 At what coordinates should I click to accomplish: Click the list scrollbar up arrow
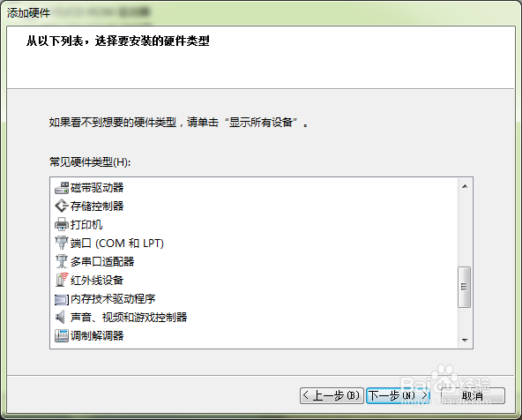(x=465, y=186)
